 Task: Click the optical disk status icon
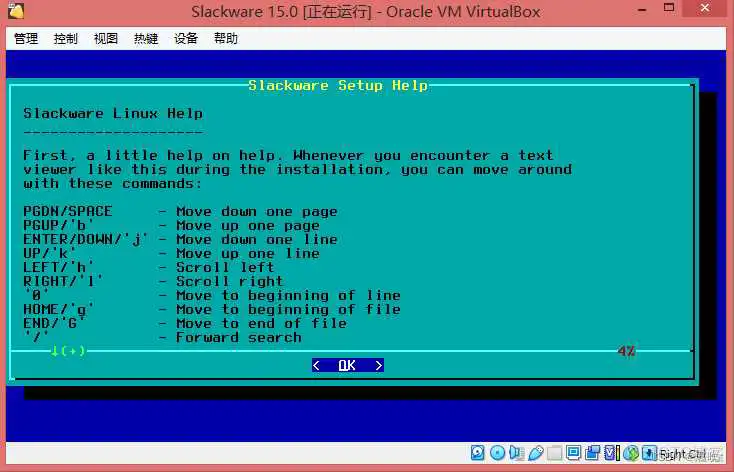(x=497, y=453)
